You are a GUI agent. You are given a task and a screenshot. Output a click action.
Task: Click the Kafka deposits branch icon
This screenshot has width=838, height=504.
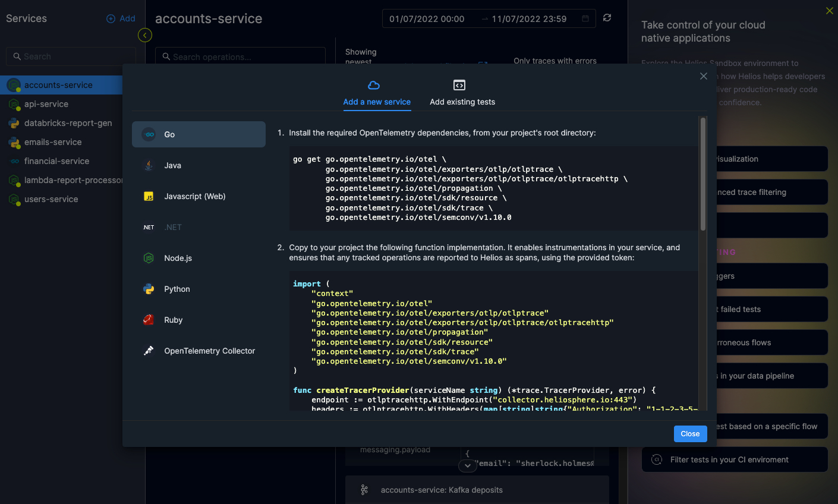tap(364, 490)
